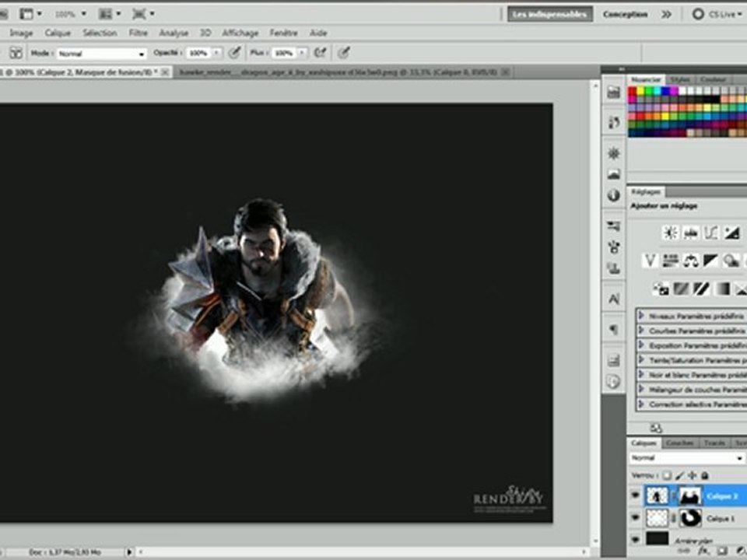Viewport: 747px width, 560px height.
Task: Add a Posterize adjustment
Action: 682,289
